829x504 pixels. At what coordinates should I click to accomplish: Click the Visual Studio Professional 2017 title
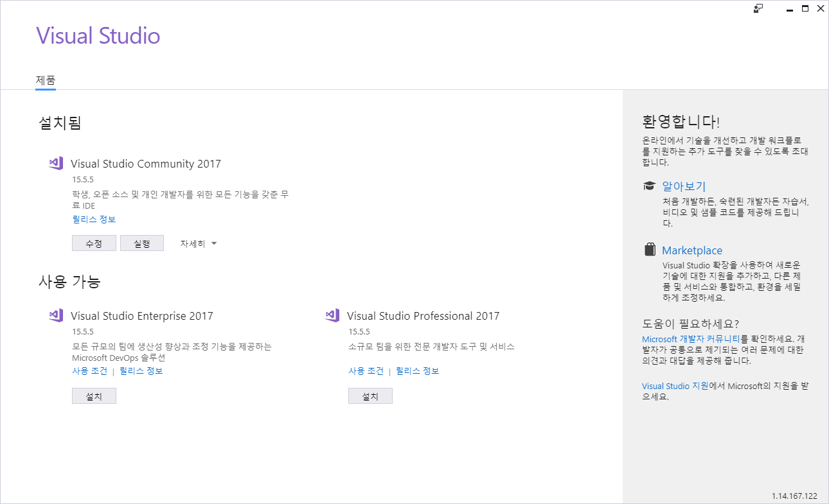click(x=423, y=316)
